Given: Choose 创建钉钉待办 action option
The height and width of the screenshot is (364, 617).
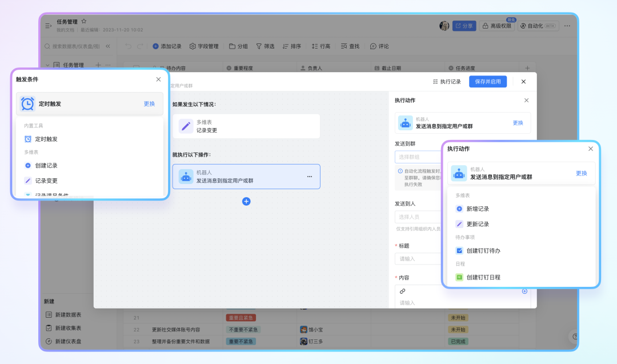Looking at the screenshot, I should [x=483, y=250].
